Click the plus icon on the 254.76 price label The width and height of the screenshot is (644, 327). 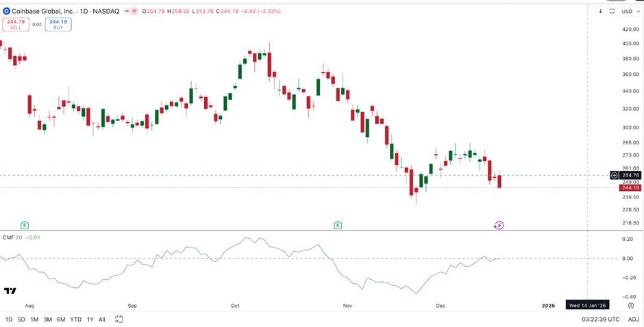click(x=615, y=175)
